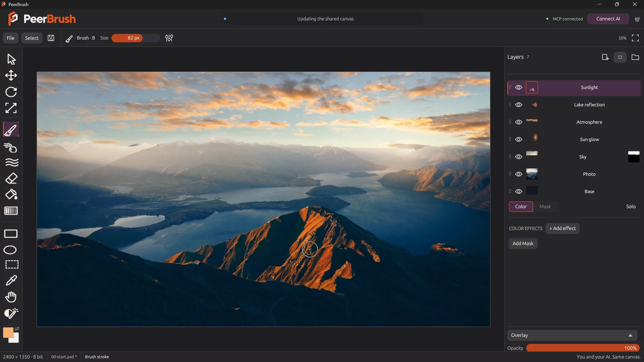
Task: Select the Move tool
Action: (11, 76)
